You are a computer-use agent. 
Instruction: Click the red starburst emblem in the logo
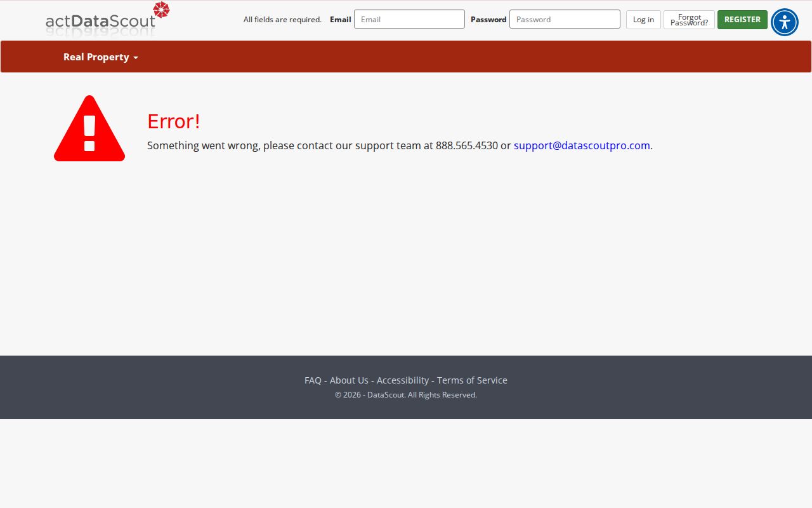pyautogui.click(x=161, y=10)
